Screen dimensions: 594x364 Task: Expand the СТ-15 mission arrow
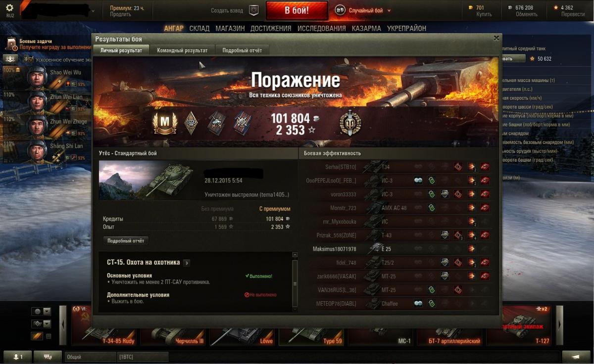pyautogui.click(x=187, y=263)
